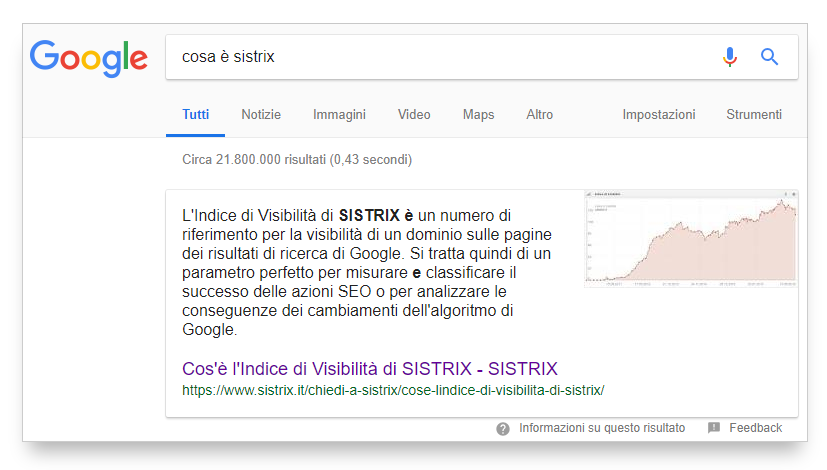Expand the Altro menu
This screenshot has width=827, height=470.
click(x=539, y=114)
